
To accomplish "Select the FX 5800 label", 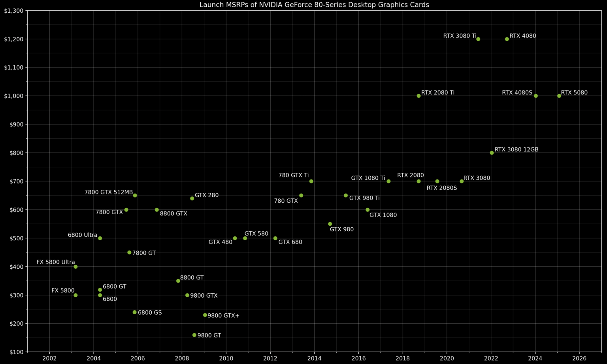I will 63,291.
